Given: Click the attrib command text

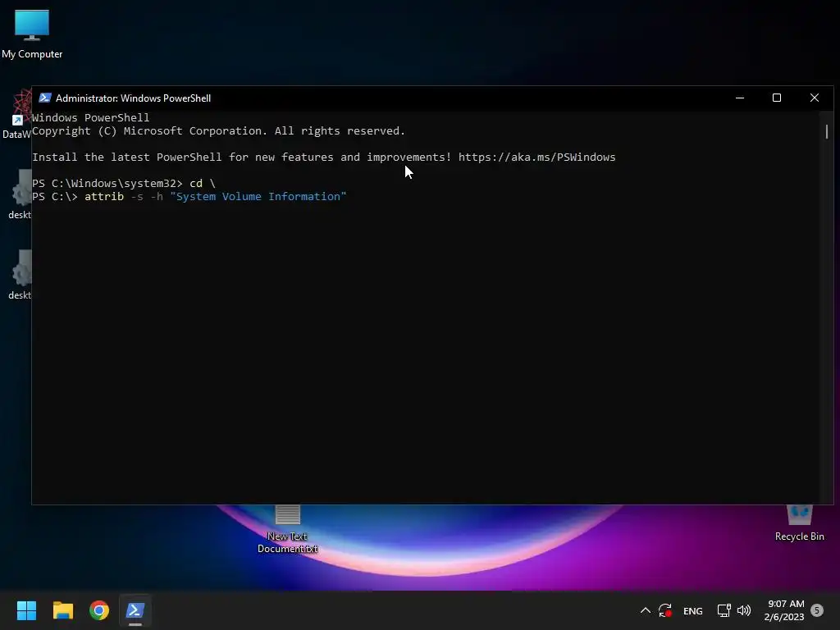Looking at the screenshot, I should 104,197.
